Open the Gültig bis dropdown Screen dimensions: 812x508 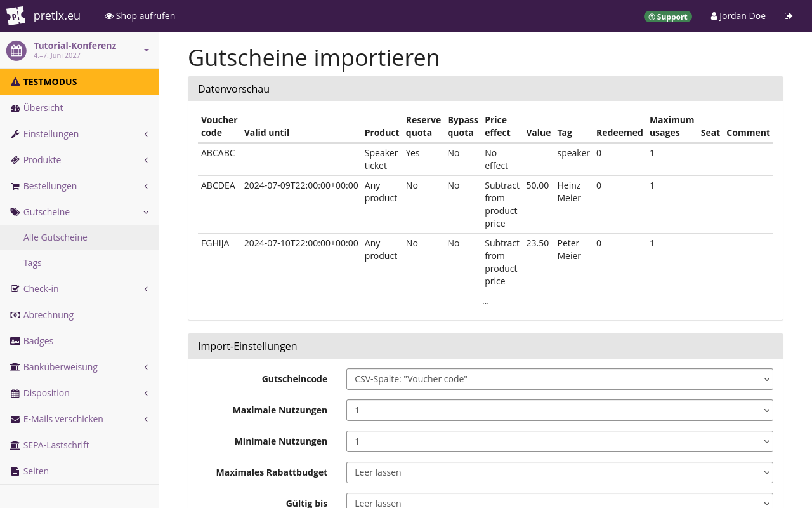tap(560, 501)
